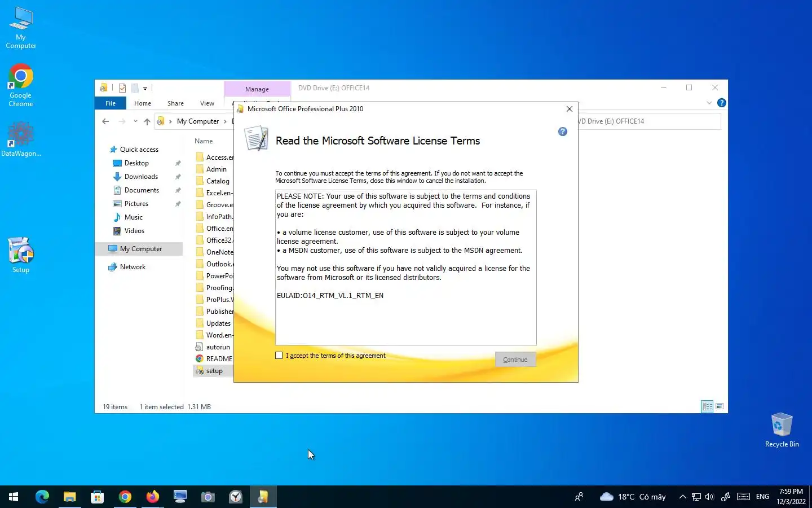Switch to the Share ribbon tab
The image size is (812, 508).
(175, 103)
